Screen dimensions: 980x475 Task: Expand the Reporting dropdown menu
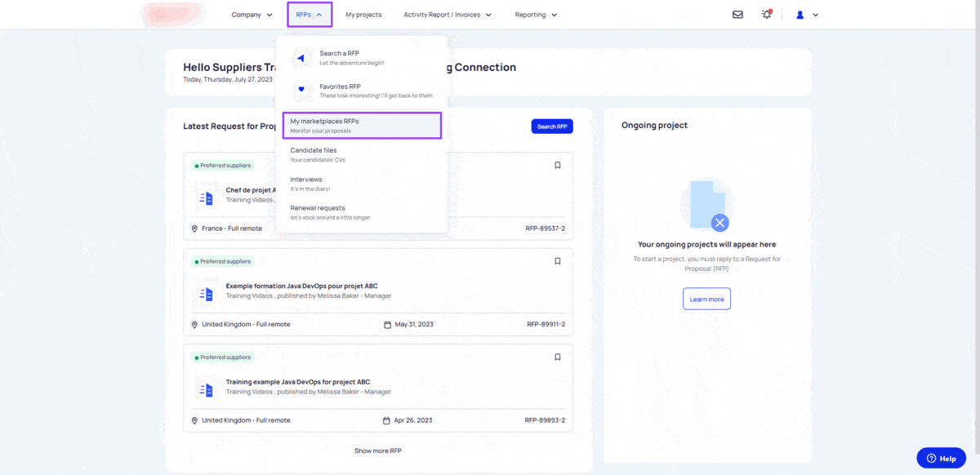536,15
